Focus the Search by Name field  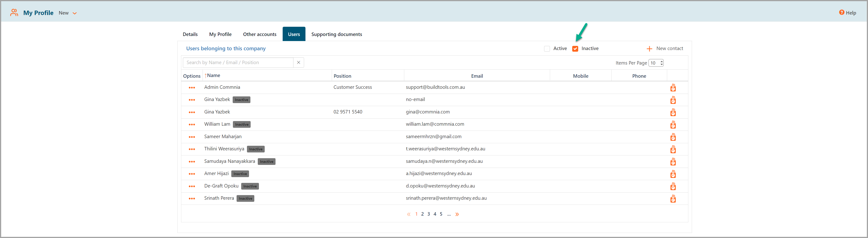click(238, 63)
